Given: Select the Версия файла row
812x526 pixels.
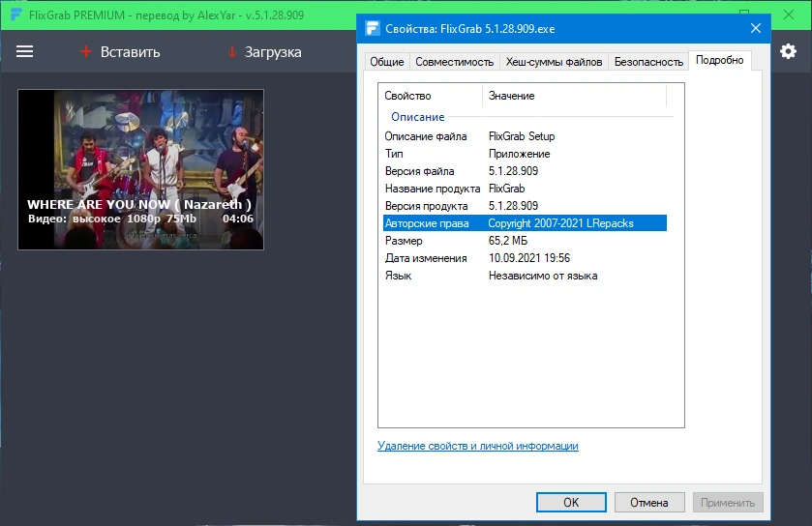Looking at the screenshot, I should (525, 171).
